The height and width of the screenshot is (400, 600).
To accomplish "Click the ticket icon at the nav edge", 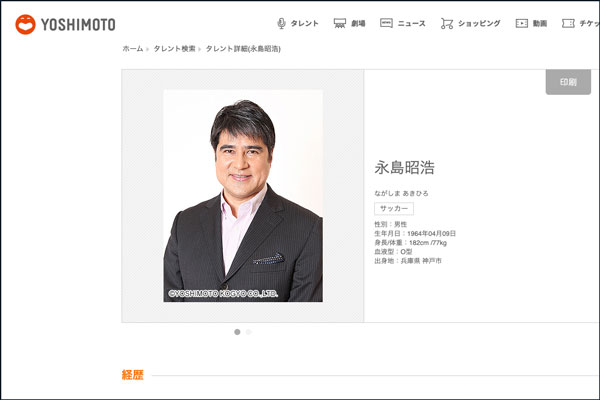I will click(568, 23).
